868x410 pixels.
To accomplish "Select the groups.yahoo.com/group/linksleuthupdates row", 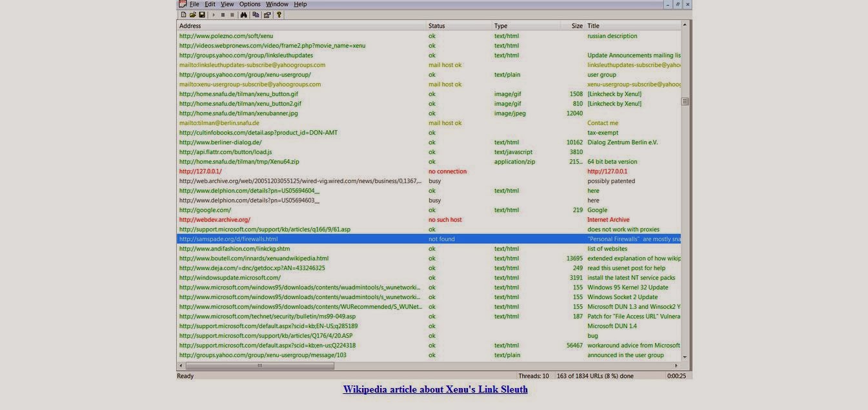I will [x=429, y=55].
